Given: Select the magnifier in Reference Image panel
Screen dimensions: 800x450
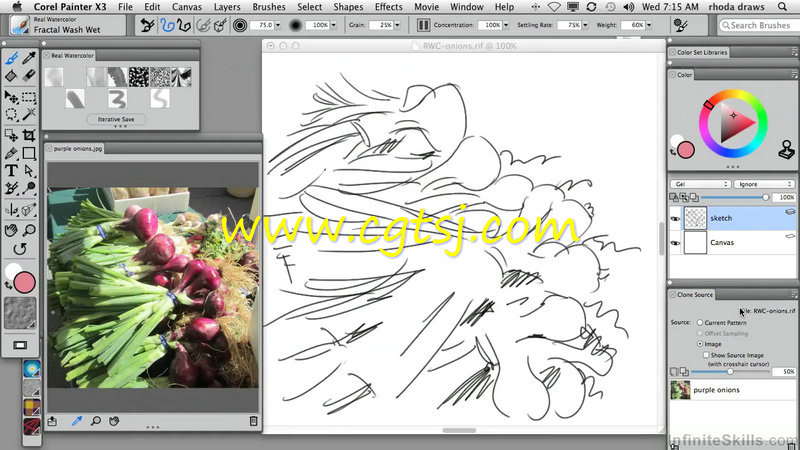Looking at the screenshot, I should tap(95, 421).
